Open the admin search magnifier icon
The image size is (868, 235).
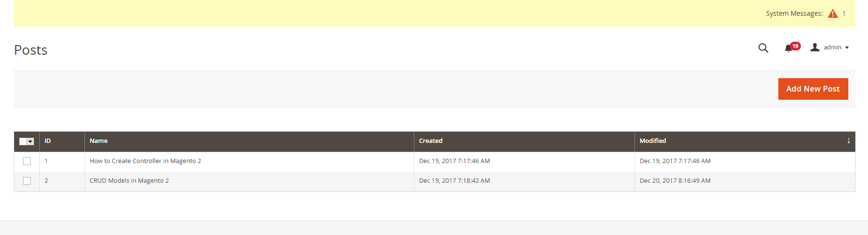tap(763, 48)
